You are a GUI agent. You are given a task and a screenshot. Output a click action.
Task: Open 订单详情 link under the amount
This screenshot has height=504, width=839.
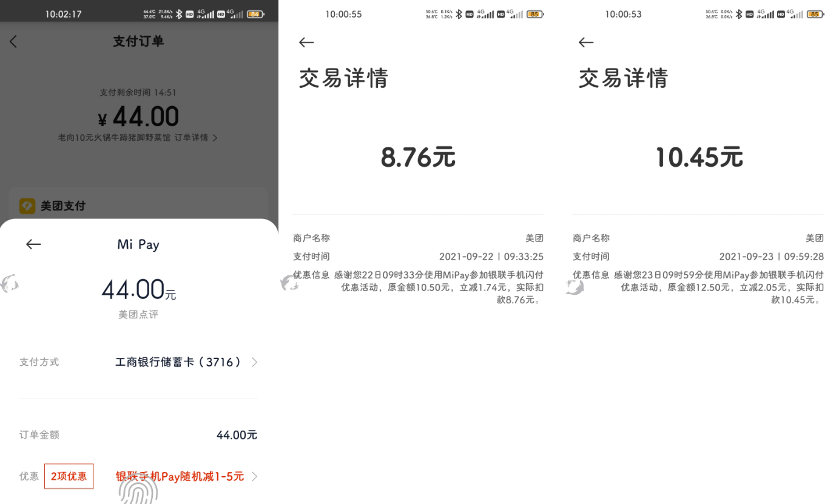click(195, 138)
